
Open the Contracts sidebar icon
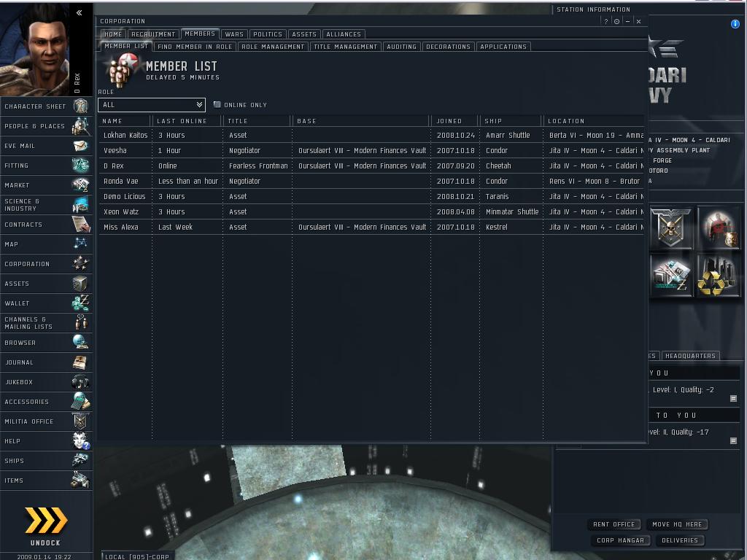[x=80, y=225]
